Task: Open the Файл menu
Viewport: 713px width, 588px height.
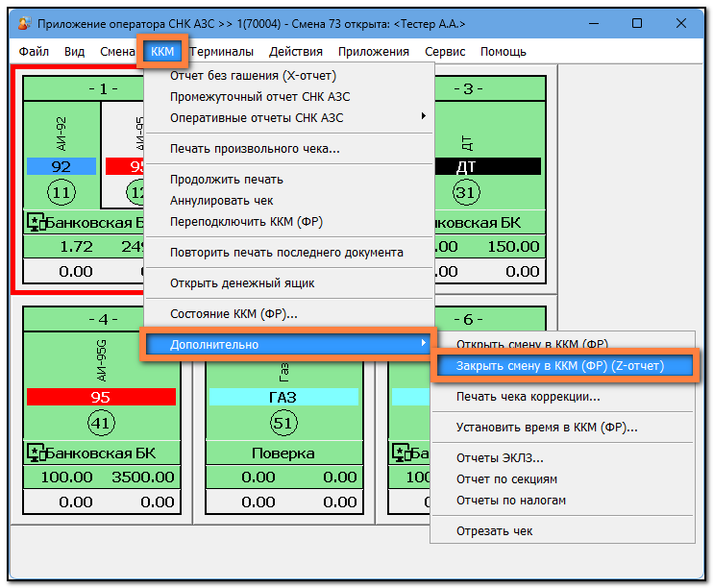Action: [34, 52]
